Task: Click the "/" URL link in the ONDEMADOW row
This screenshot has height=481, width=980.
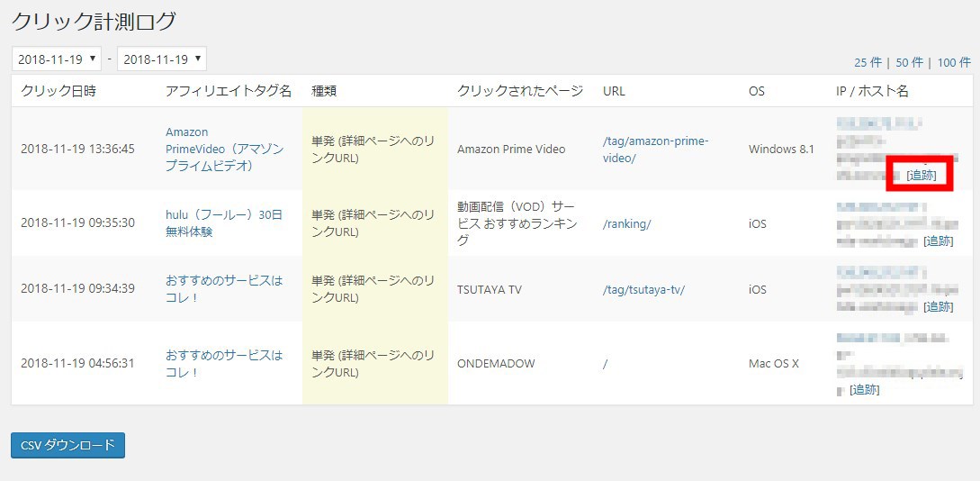Action: [606, 363]
